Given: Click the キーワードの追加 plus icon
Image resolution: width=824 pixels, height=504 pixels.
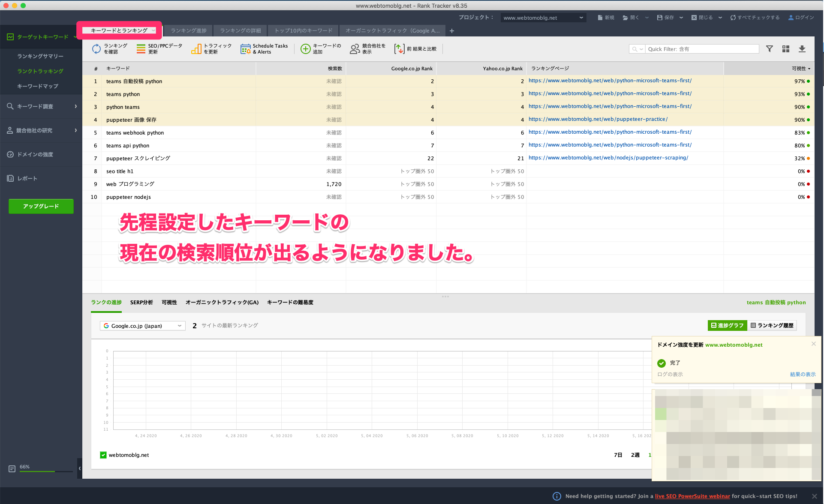Looking at the screenshot, I should pyautogui.click(x=305, y=49).
